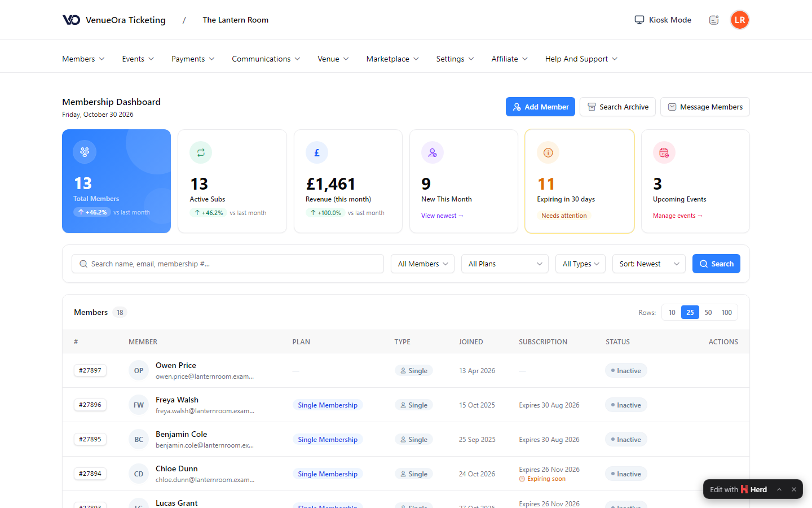Click the FW avatar for Freya Walsh
This screenshot has height=508, width=812.
139,405
